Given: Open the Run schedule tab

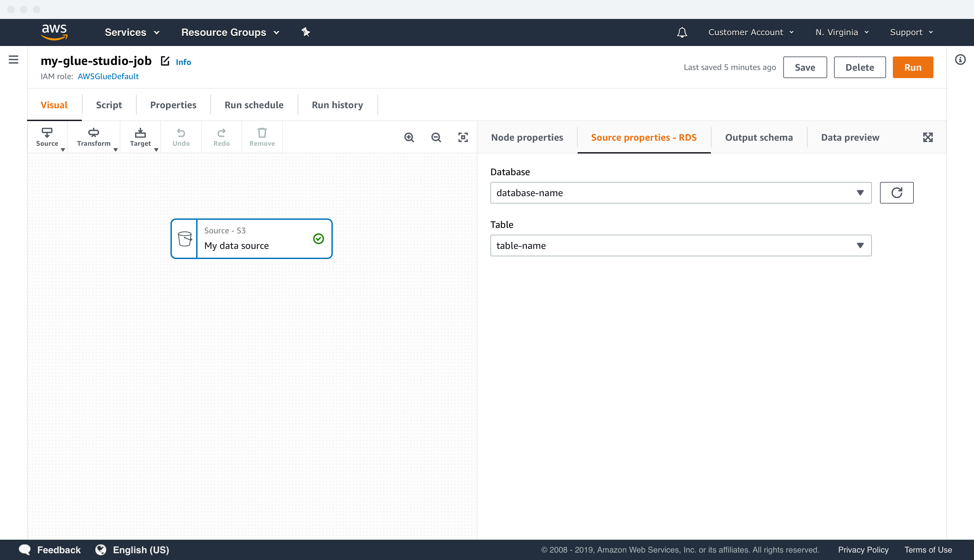Looking at the screenshot, I should pyautogui.click(x=254, y=105).
